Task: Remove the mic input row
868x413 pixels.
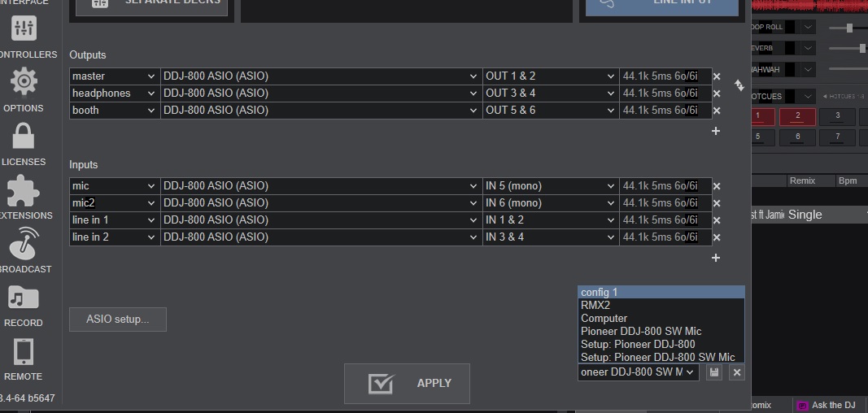Action: [717, 186]
